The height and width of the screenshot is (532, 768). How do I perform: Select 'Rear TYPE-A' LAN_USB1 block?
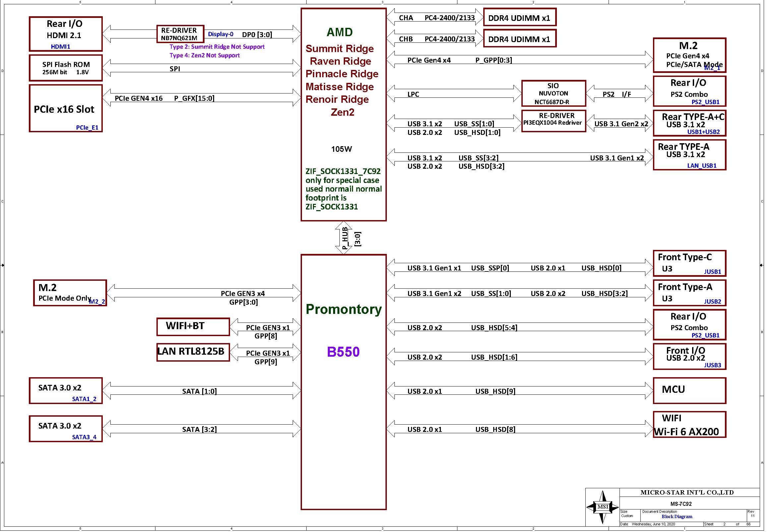(689, 155)
